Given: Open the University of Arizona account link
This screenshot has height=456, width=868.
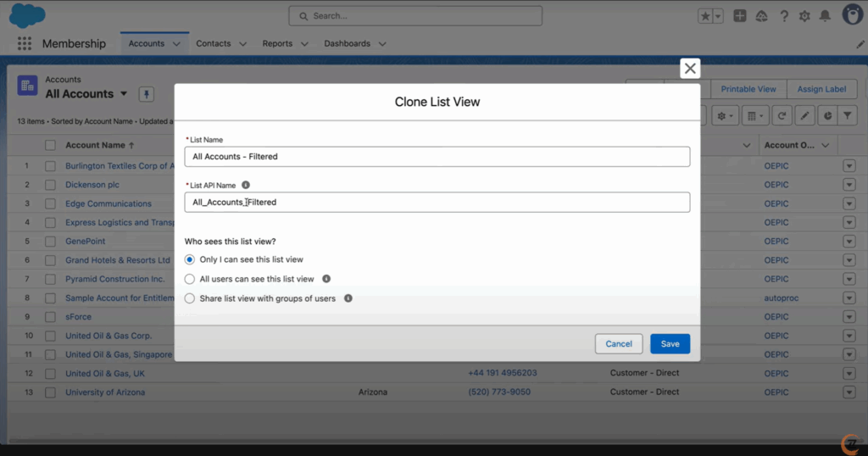Looking at the screenshot, I should point(105,392).
